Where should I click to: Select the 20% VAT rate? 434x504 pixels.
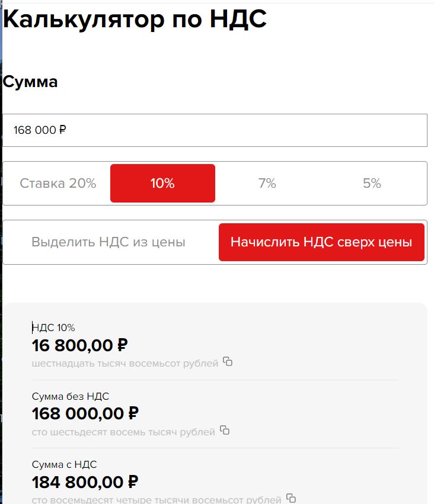[x=58, y=184]
